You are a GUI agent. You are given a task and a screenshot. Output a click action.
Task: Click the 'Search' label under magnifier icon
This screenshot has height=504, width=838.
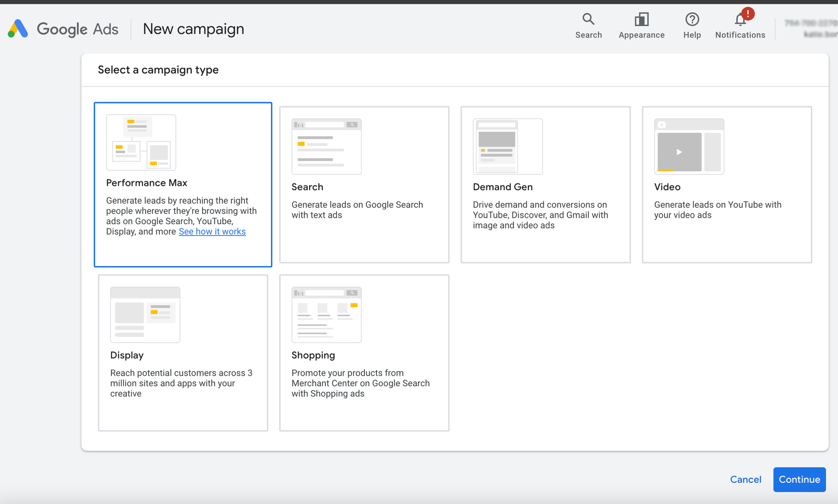click(588, 35)
